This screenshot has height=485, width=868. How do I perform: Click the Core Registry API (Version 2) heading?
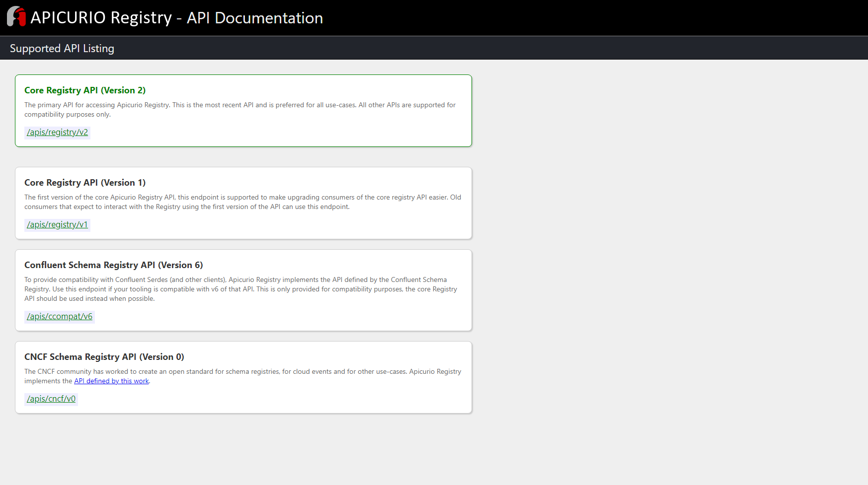[x=85, y=90]
